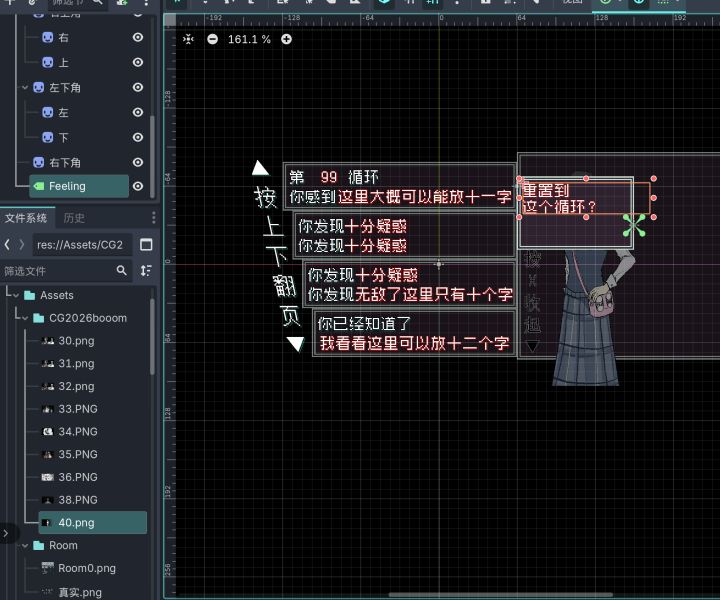Open the file sort options icon
The image size is (720, 600).
click(146, 270)
